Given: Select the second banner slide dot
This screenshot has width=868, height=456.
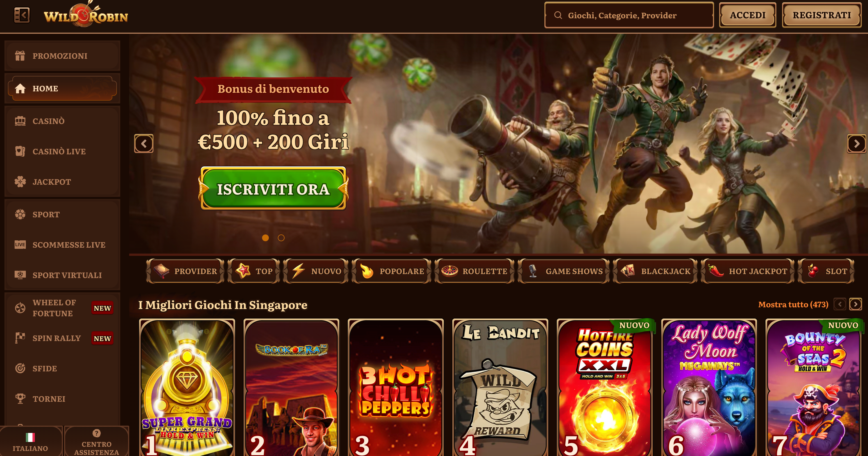Looking at the screenshot, I should (x=281, y=238).
